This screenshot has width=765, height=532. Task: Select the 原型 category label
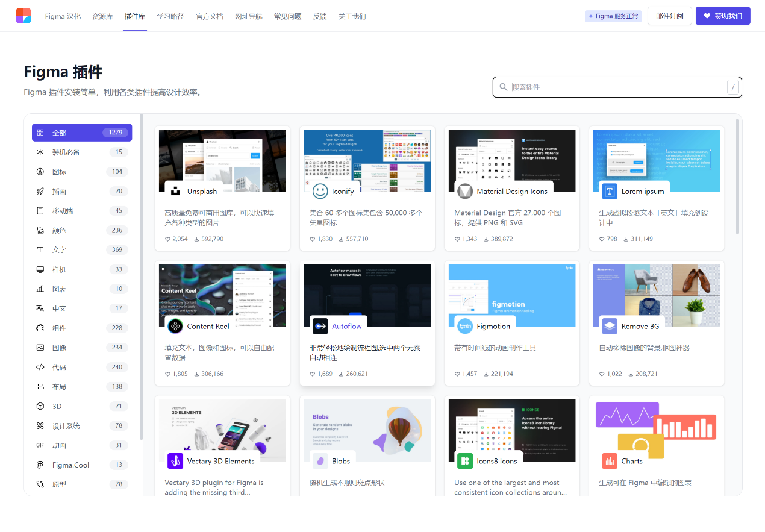[x=59, y=484]
